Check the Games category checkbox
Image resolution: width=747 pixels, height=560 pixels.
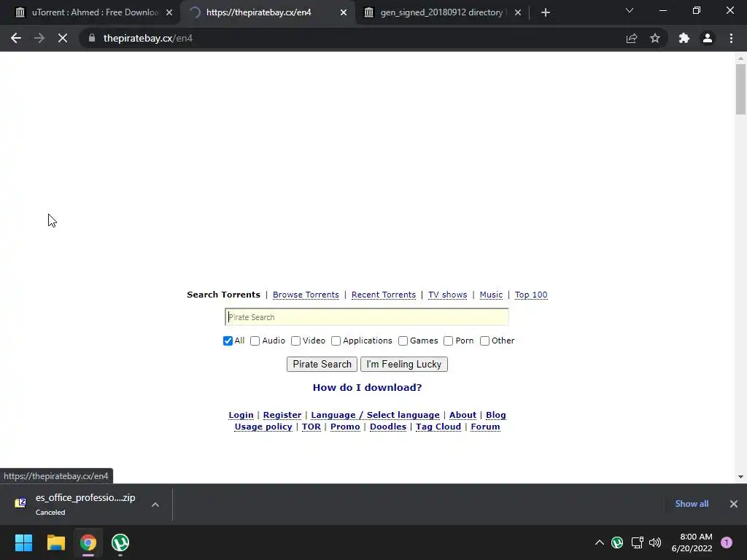(403, 341)
